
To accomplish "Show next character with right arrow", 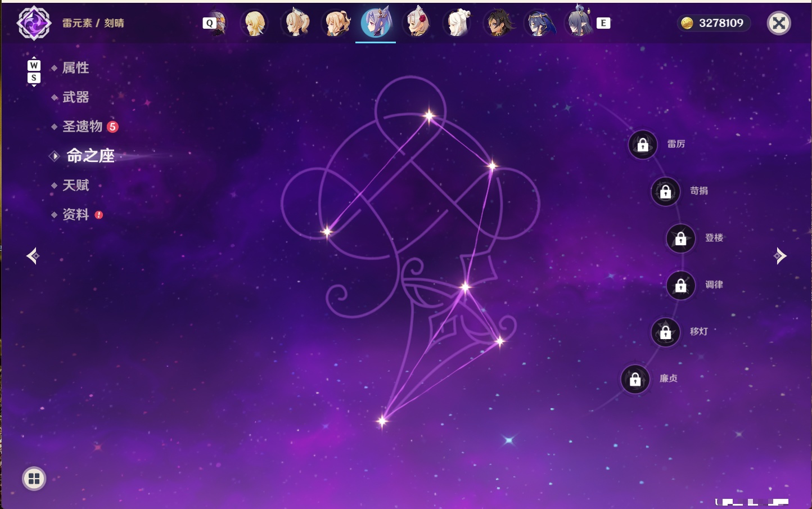I will 780,256.
